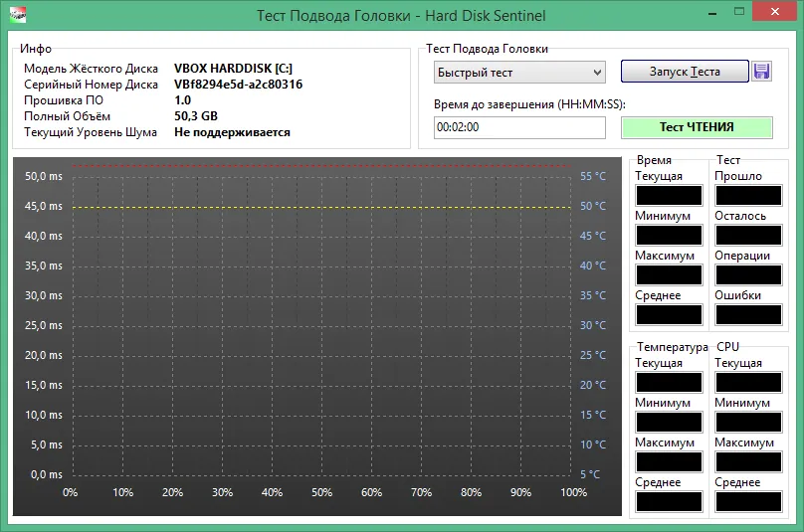Click the CPU Минимум value box
This screenshot has width=804, height=532.
point(748,423)
